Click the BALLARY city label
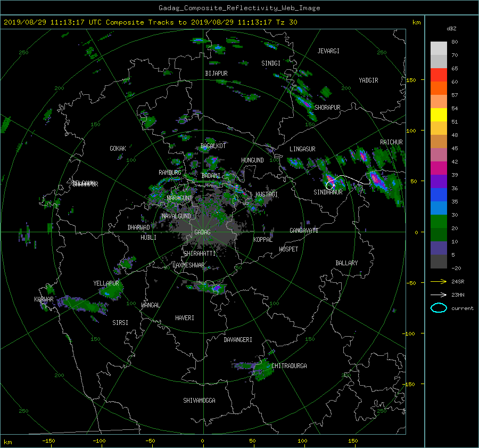This screenshot has height=448, width=479. [346, 263]
